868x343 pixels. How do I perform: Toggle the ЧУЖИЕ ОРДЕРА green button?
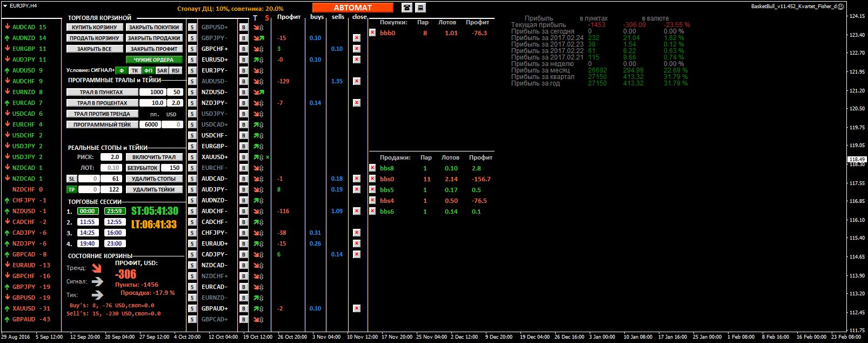click(x=154, y=60)
